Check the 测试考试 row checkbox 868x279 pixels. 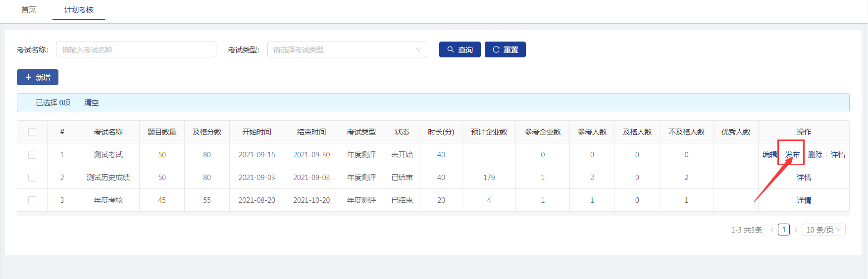click(32, 155)
